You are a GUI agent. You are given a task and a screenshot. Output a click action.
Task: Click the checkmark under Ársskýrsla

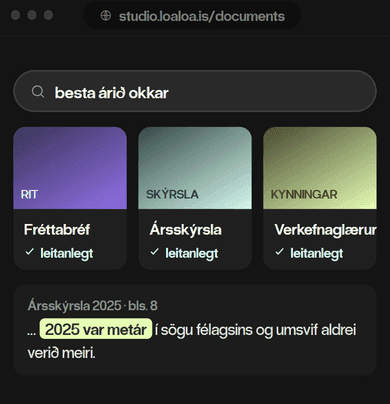pyautogui.click(x=155, y=252)
